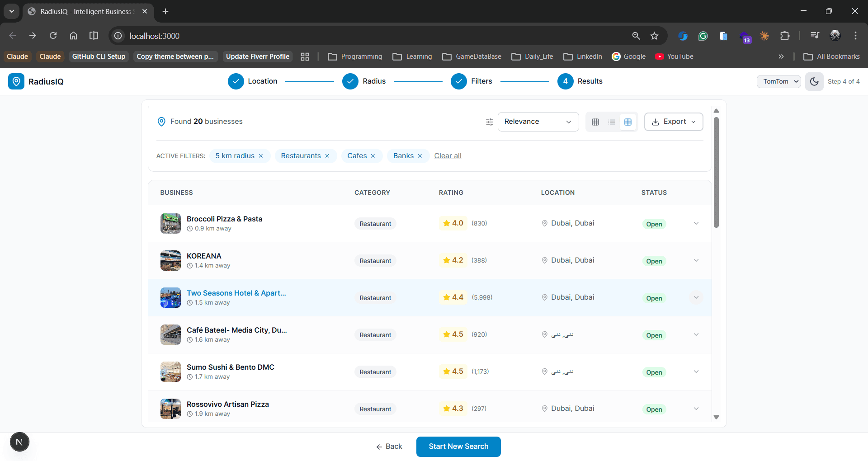Show more bookmarks with the chevron
The width and height of the screenshot is (868, 461).
pos(781,56)
